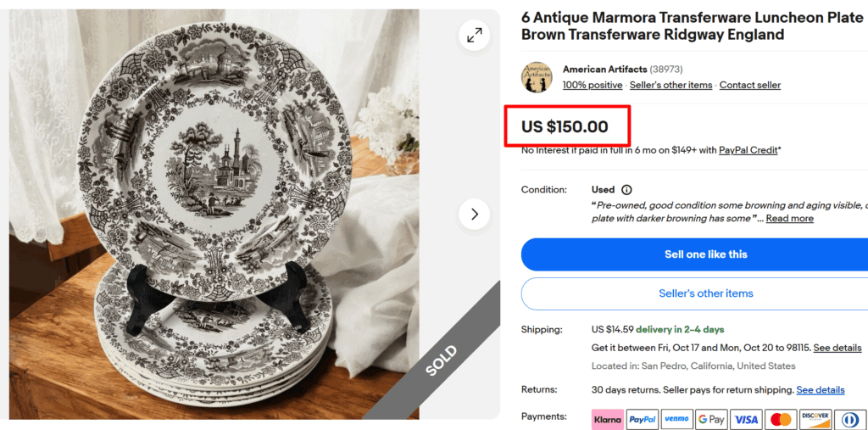Click the Contact seller link
The width and height of the screenshot is (868, 430).
pos(749,85)
